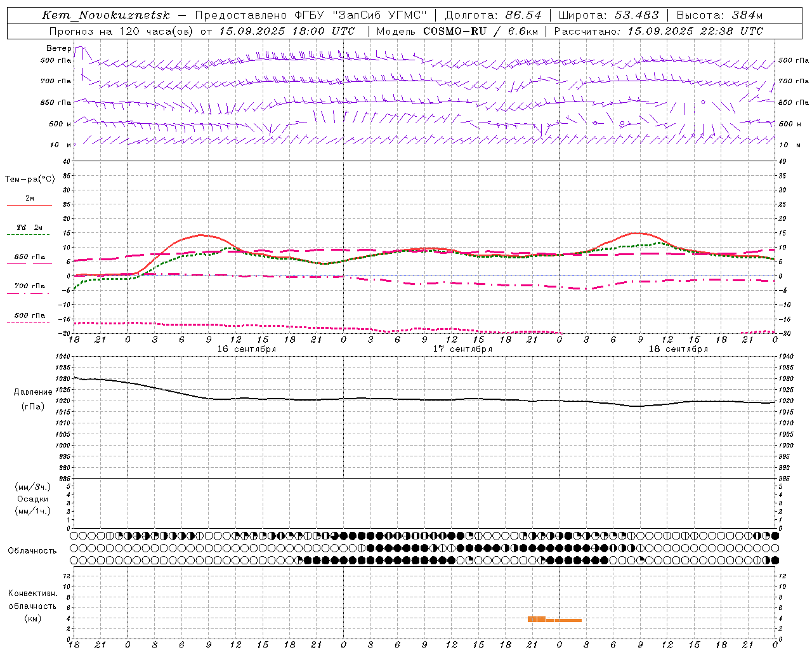The width and height of the screenshot is (812, 650).
Task: Click the 'Давление' pressure panel label
Action: click(32, 392)
